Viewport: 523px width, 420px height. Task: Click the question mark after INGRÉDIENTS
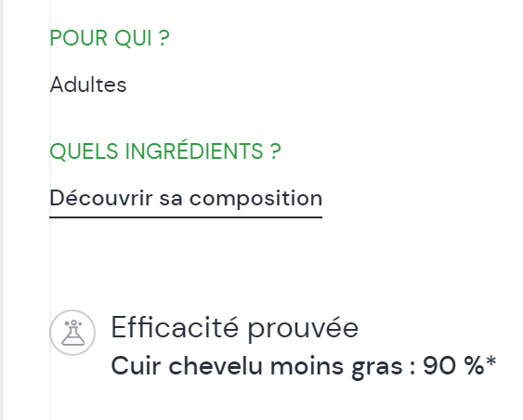coord(275,151)
